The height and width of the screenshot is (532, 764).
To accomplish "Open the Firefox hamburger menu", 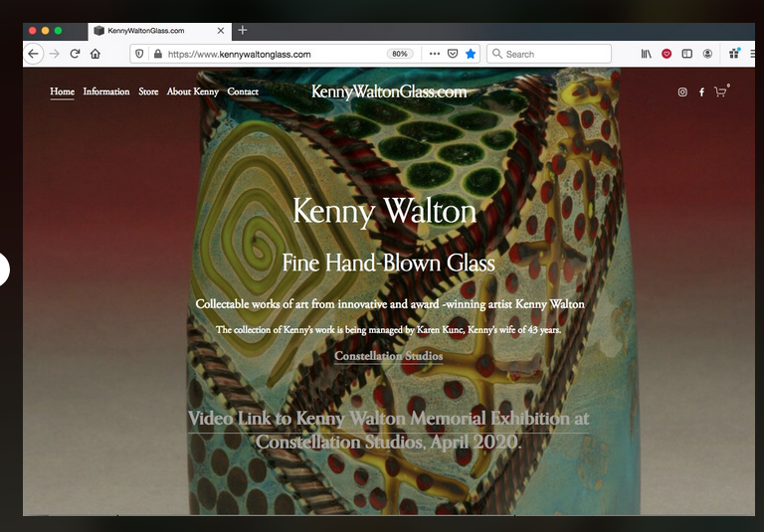I will pyautogui.click(x=753, y=54).
